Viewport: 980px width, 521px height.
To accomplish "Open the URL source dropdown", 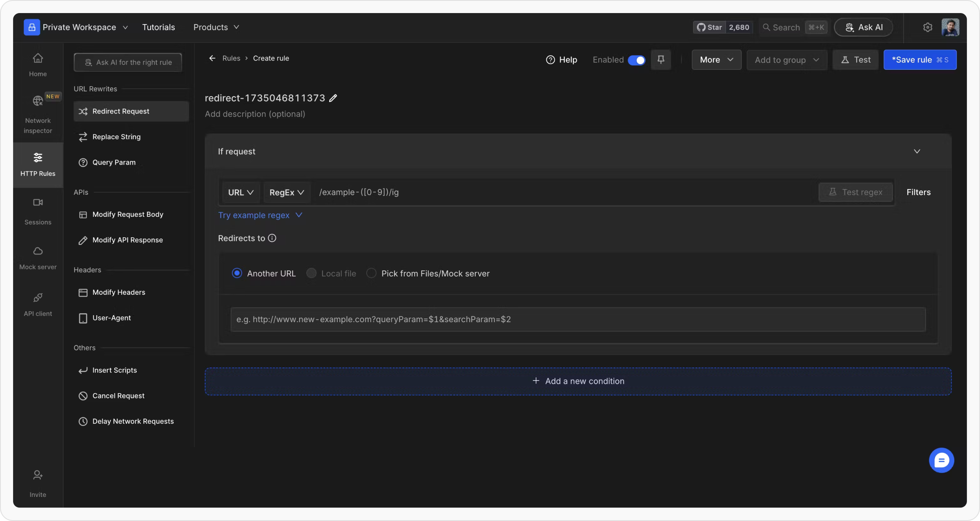I will (241, 192).
